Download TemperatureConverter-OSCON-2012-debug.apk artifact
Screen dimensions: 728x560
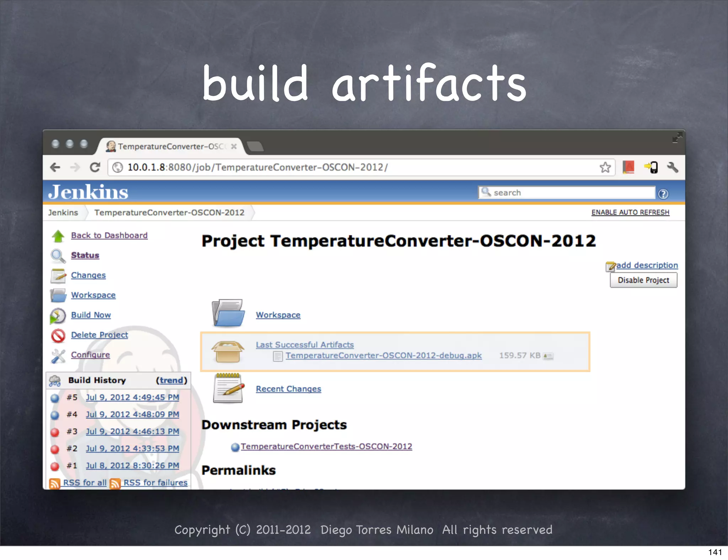coord(383,356)
